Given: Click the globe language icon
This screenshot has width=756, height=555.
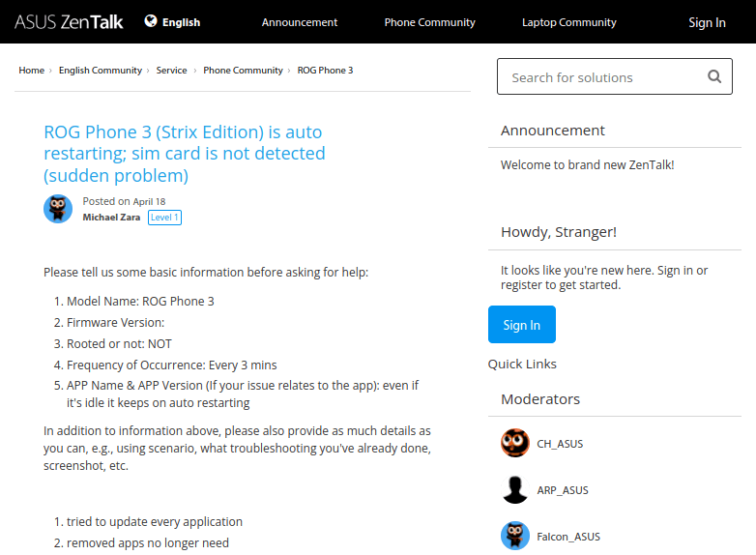Looking at the screenshot, I should [151, 21].
